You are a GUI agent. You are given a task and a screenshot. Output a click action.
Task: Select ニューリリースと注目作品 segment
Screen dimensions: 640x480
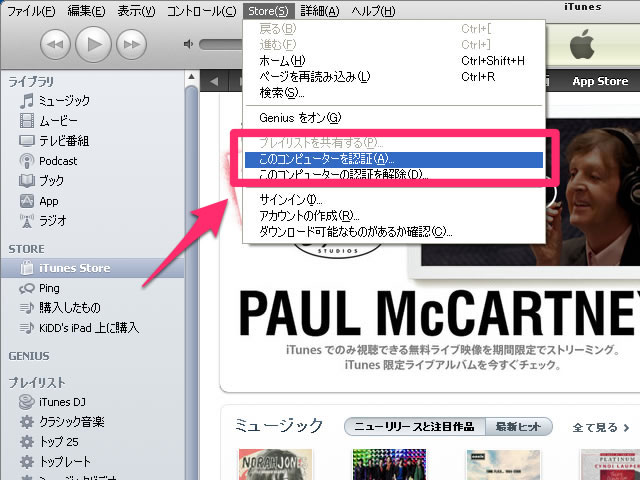coord(414,427)
